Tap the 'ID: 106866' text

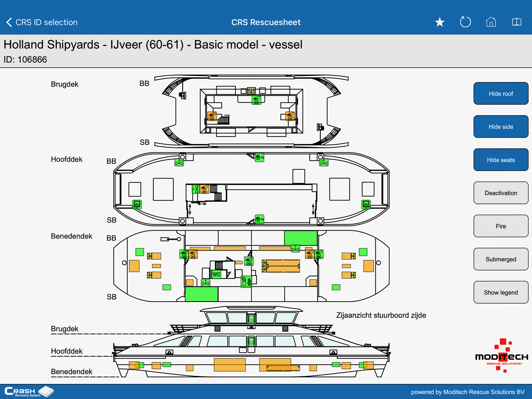pyautogui.click(x=25, y=60)
